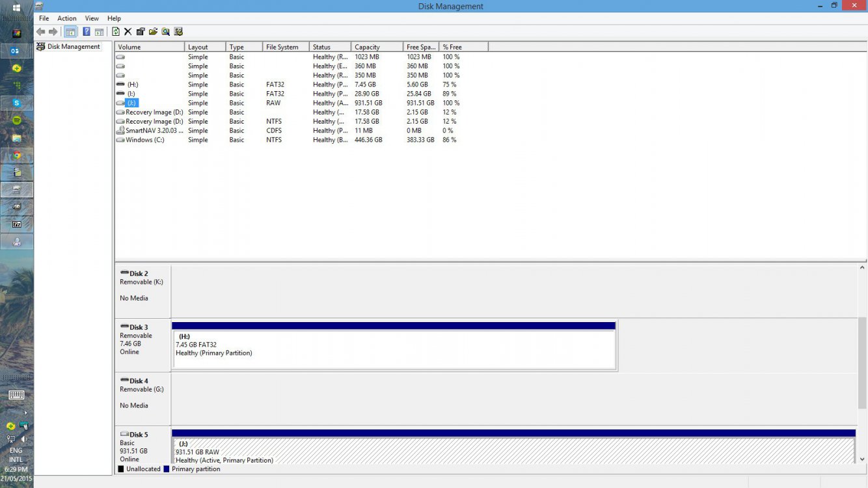Click the 6:29 PM clock in tray
Image resolution: width=868 pixels, height=488 pixels.
point(16,469)
